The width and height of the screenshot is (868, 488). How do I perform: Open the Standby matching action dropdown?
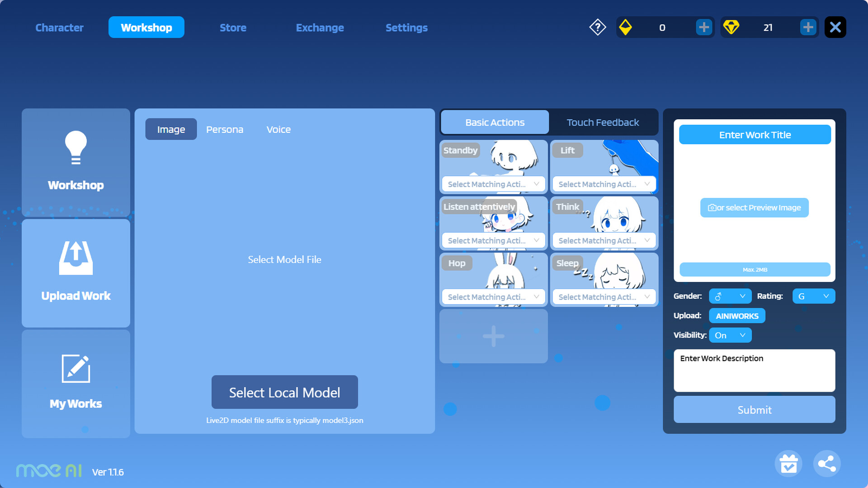coord(493,184)
